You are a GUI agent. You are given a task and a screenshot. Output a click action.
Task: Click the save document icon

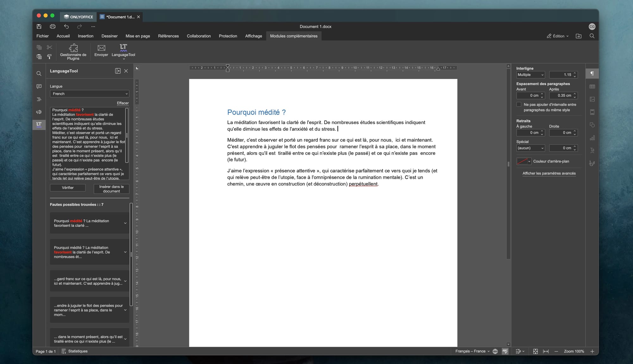coord(39,27)
